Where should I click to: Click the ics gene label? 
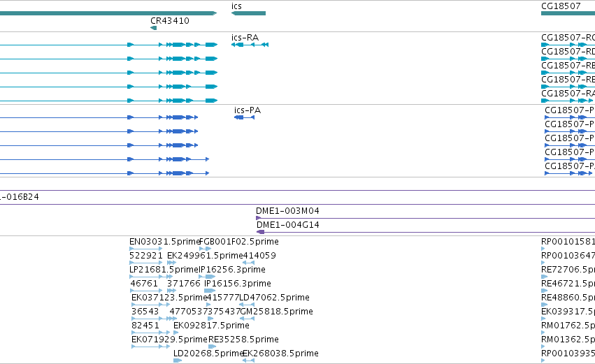(236, 6)
